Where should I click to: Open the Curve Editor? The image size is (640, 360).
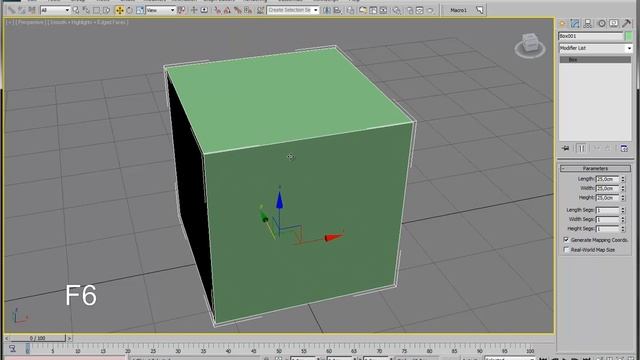[373, 10]
